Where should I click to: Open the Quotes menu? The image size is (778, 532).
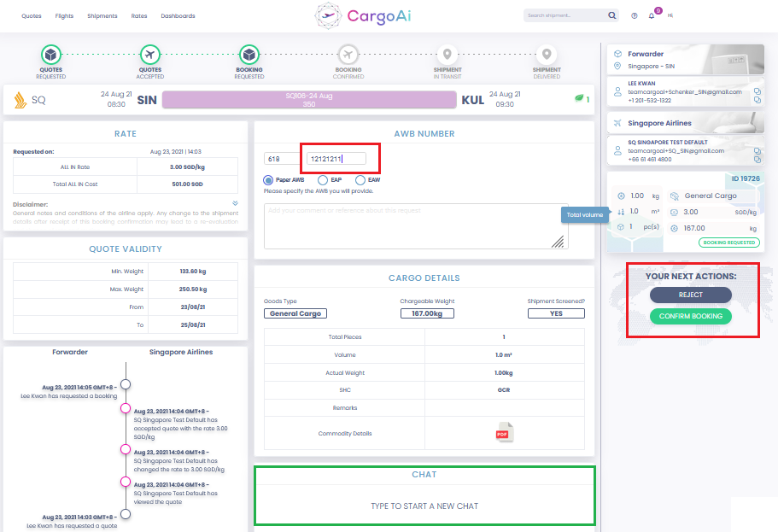click(32, 16)
